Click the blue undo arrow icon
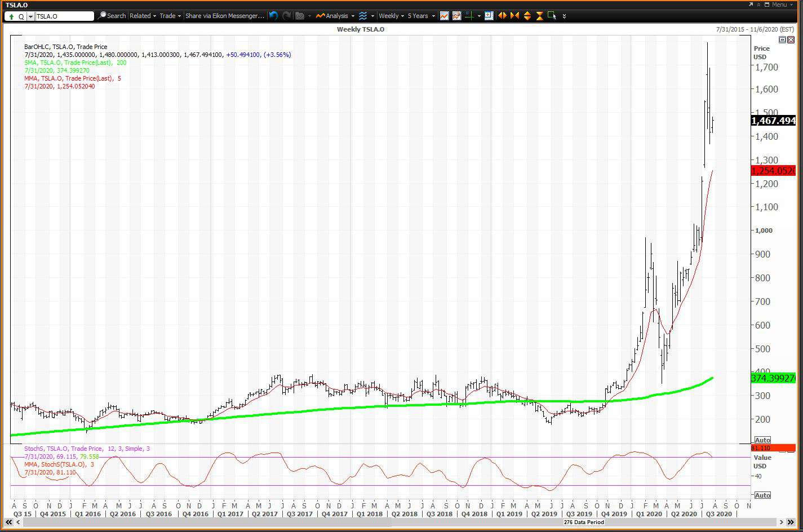This screenshot has height=532, width=803. pyautogui.click(x=273, y=16)
